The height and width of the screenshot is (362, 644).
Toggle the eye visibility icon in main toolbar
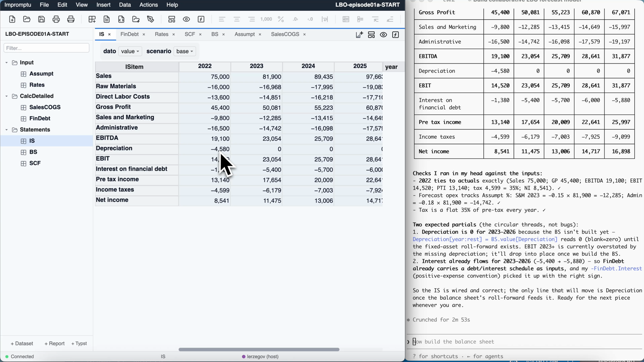[x=186, y=19]
